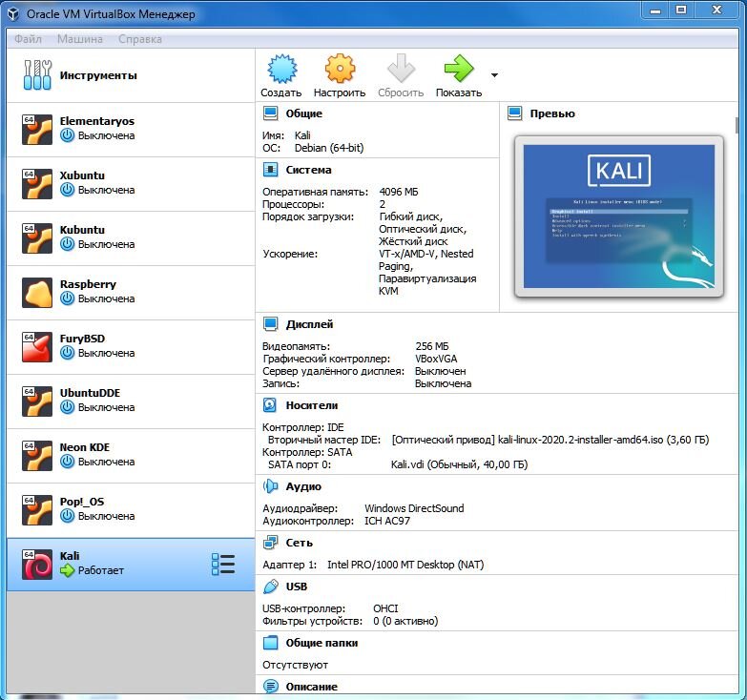Open the Система section heading link
This screenshot has height=700, width=747.
click(308, 170)
